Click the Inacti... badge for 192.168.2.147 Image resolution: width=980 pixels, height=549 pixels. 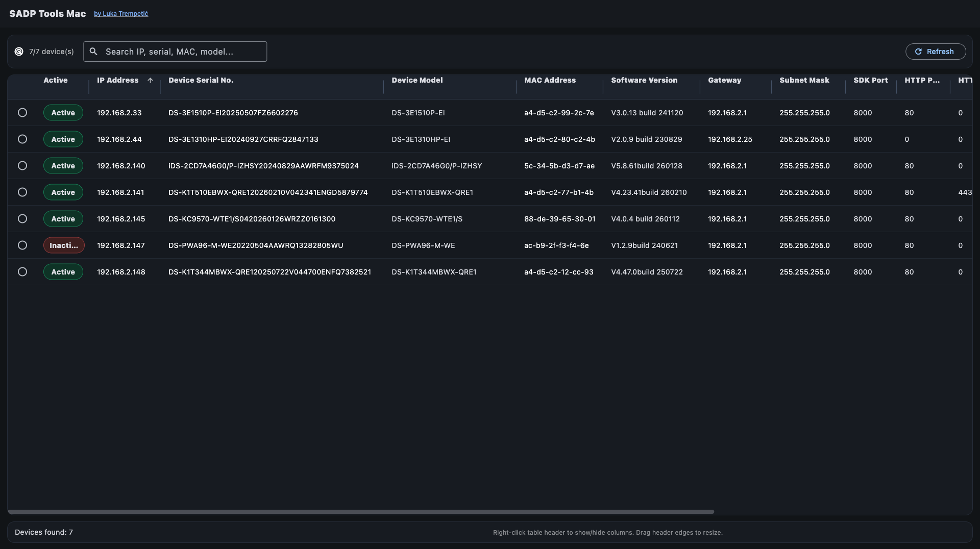(x=64, y=245)
